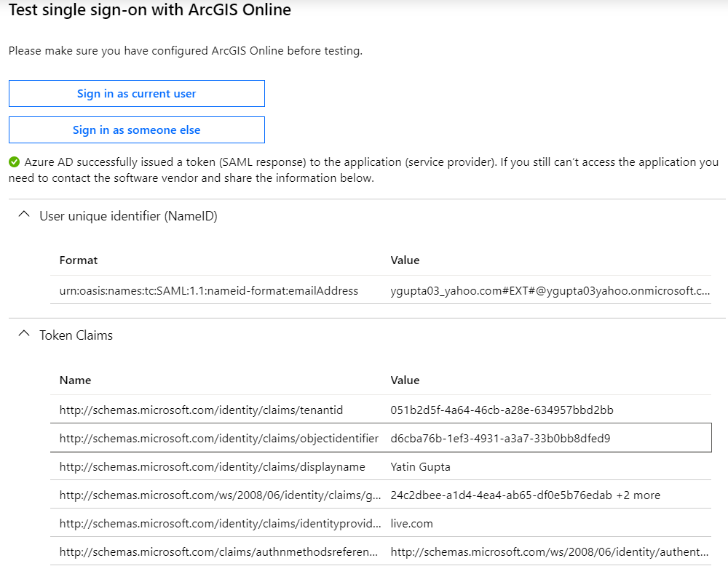Click the Please make sure you have configured notice

pos(185,51)
